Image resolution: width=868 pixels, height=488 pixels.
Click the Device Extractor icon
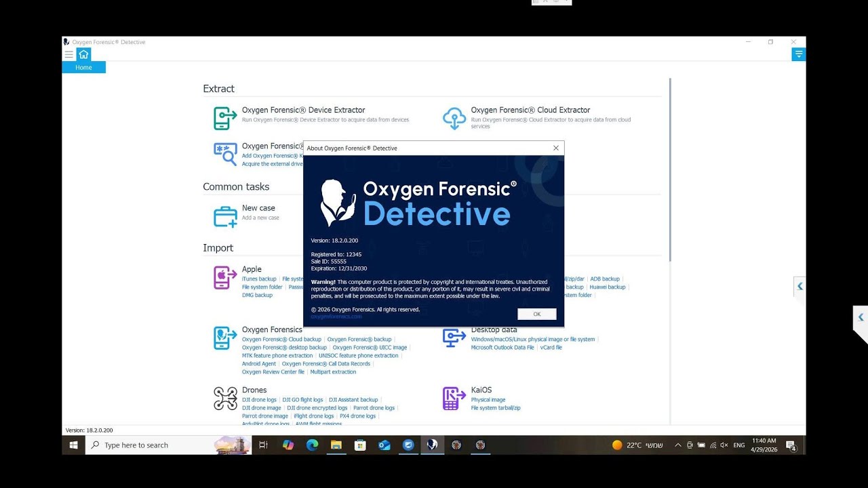(x=225, y=118)
